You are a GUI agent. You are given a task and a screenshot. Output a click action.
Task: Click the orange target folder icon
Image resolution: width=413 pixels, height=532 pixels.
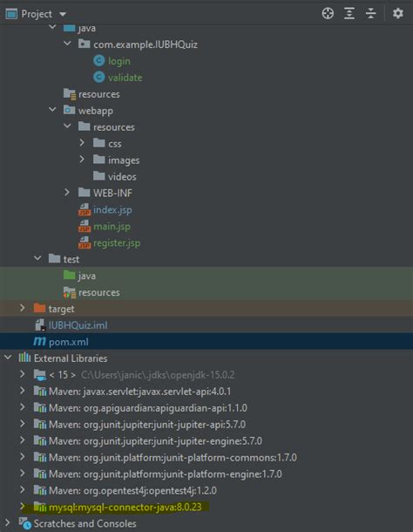[40, 309]
